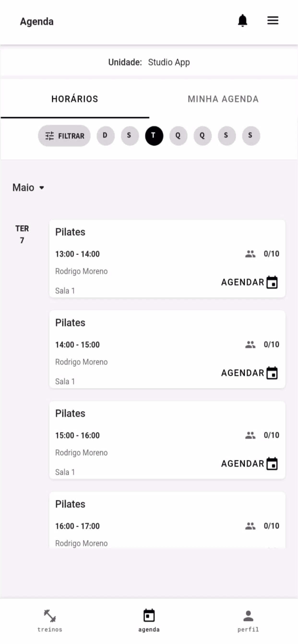Select the currently active T day toggle
This screenshot has height=644, width=298.
tap(154, 136)
